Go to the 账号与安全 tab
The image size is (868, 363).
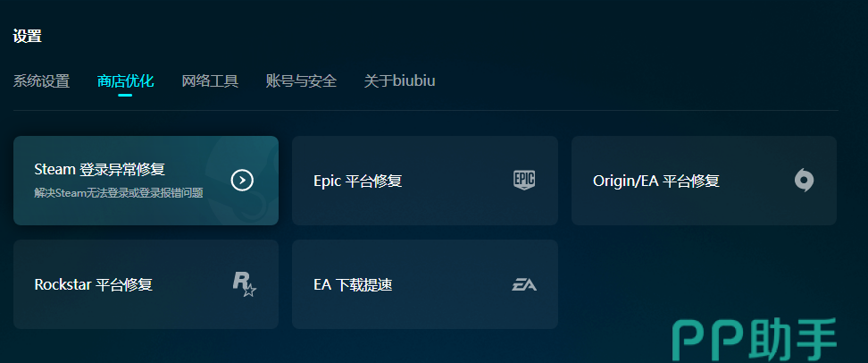301,81
